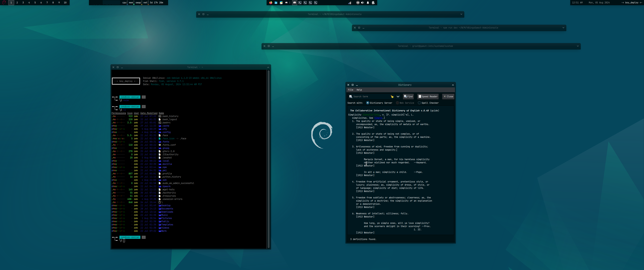
Task: Select the Web Service radio option
Action: click(397, 103)
